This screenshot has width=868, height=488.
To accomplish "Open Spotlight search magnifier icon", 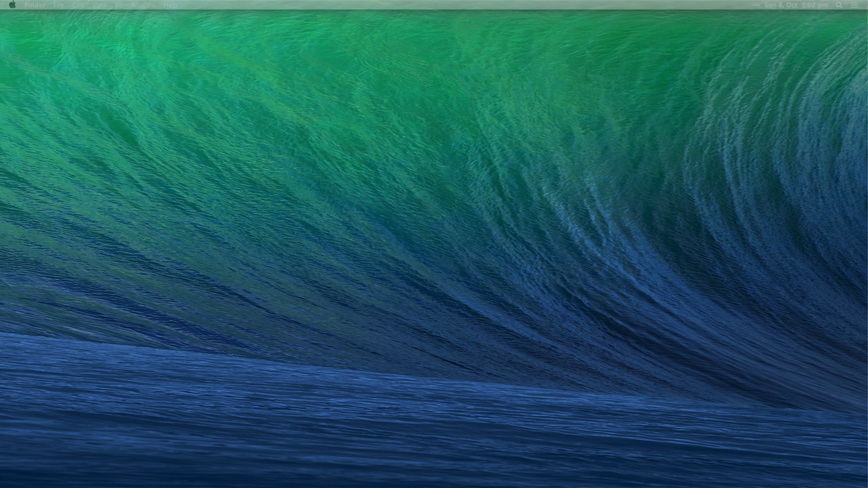I will pyautogui.click(x=839, y=5).
